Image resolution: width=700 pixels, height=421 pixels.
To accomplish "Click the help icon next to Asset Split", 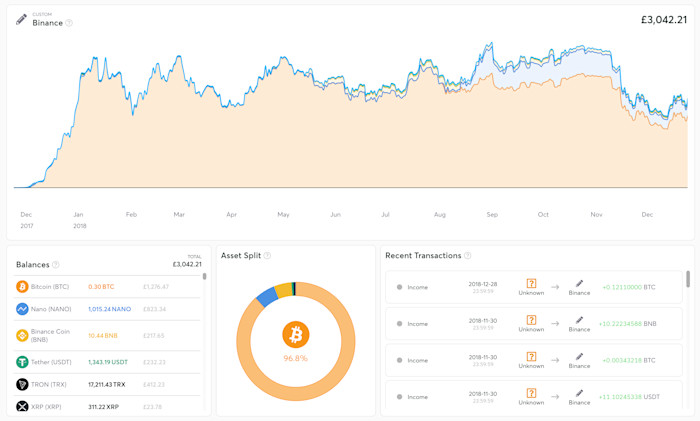I will [267, 255].
